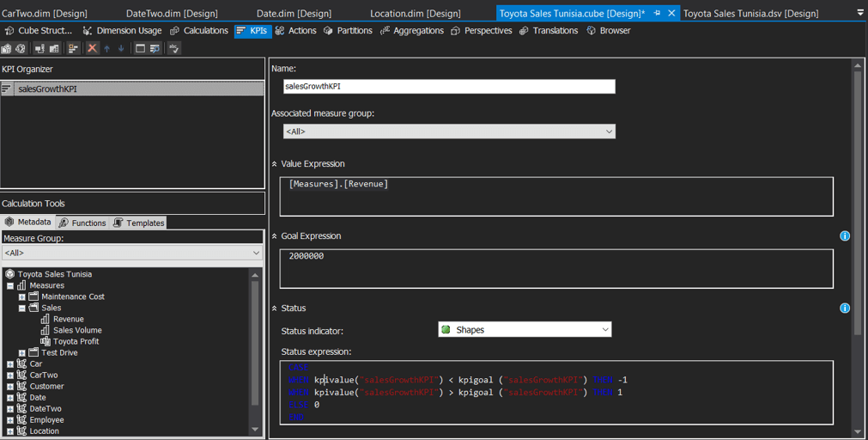The height and width of the screenshot is (440, 868).
Task: Click the Process cube toolbar icon
Action: click(7, 49)
